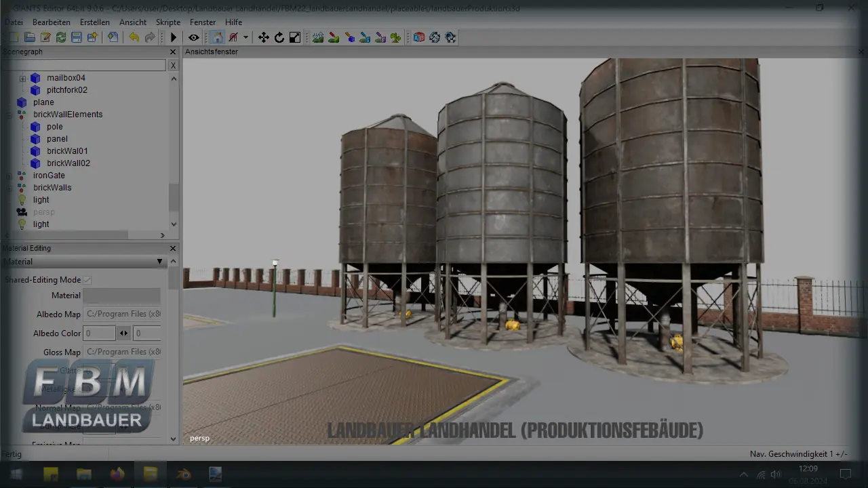Select the scale tool
The width and height of the screenshot is (868, 488).
pos(295,37)
